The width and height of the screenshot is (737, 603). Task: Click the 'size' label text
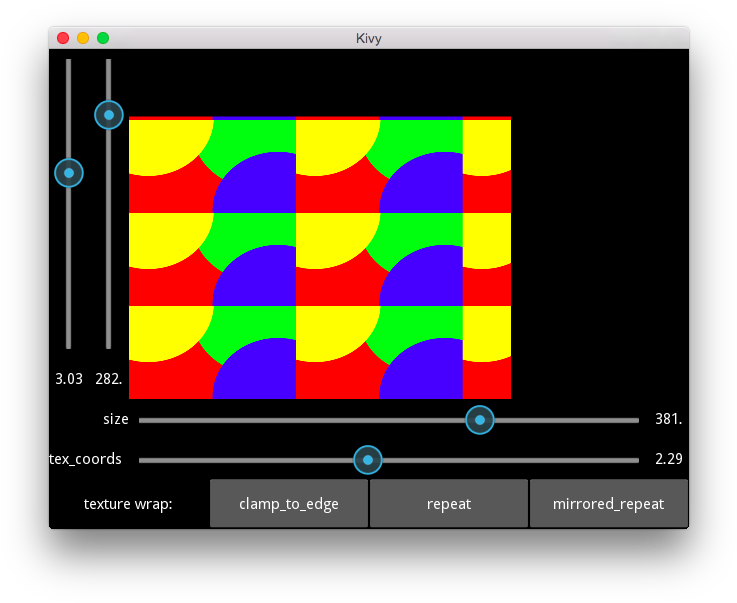tap(116, 419)
